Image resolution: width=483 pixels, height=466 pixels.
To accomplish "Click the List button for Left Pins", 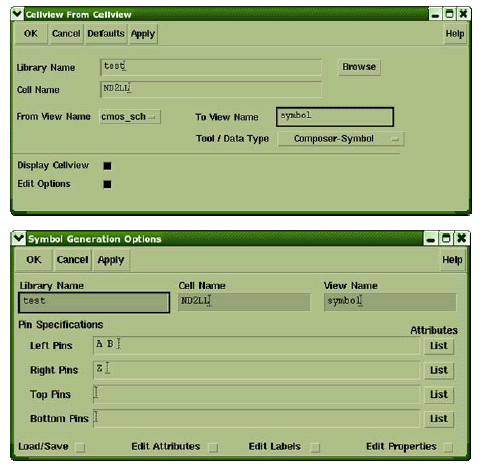I will [x=438, y=346].
